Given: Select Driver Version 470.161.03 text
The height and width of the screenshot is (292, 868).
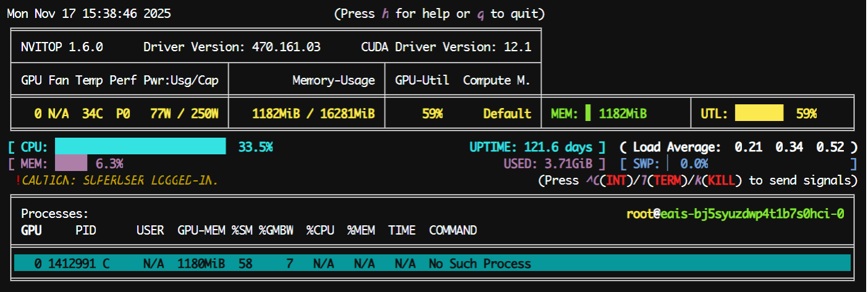Looking at the screenshot, I should (x=232, y=47).
